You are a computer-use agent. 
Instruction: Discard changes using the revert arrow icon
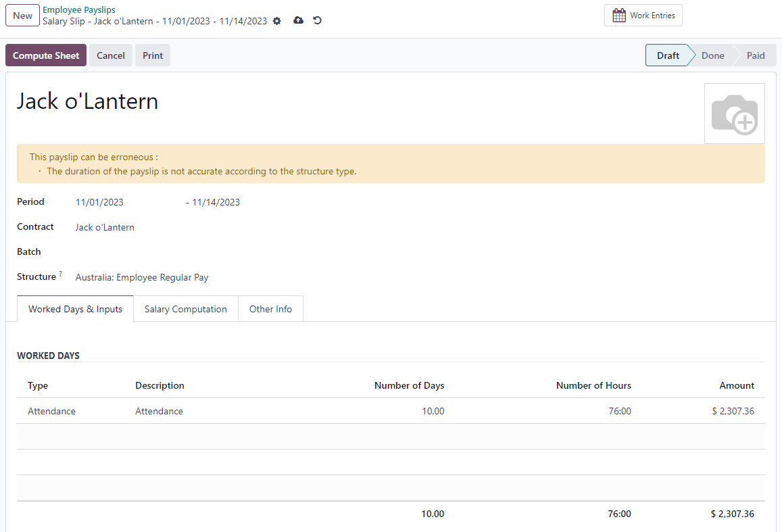(317, 21)
